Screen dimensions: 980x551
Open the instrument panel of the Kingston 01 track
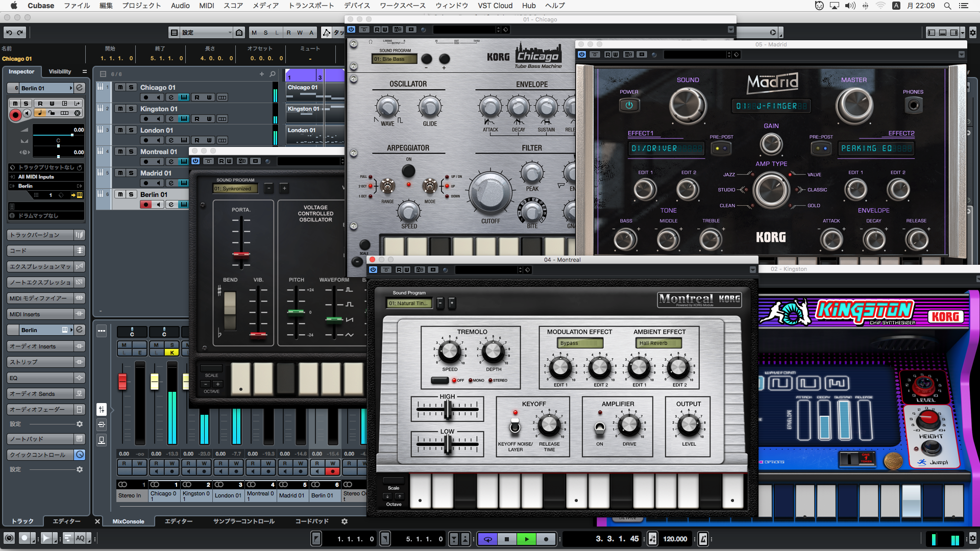[184, 119]
